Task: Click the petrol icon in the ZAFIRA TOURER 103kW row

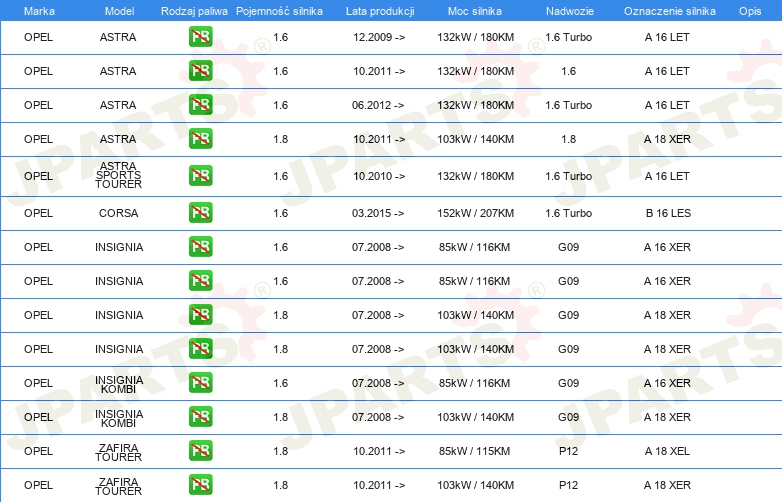Action: [200, 485]
